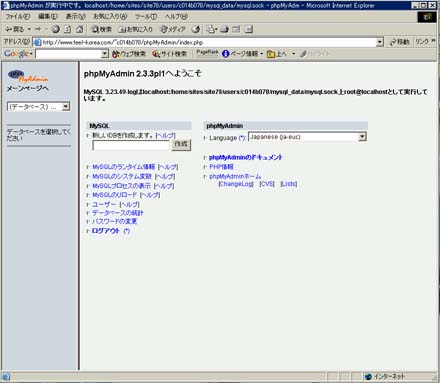
Task: Click the Google web search (ウェブ検索) button
Action: [129, 54]
